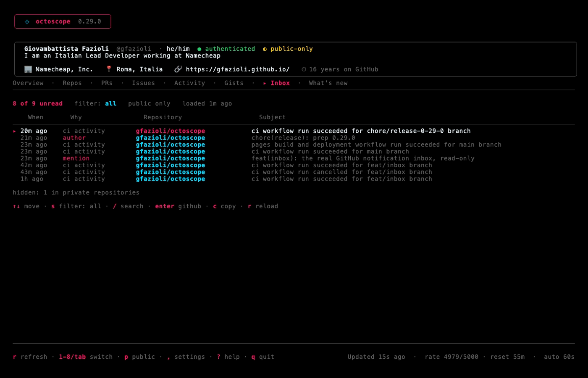This screenshot has width=588, height=378.
Task: Click the green authenticated status dot
Action: pyautogui.click(x=199, y=49)
